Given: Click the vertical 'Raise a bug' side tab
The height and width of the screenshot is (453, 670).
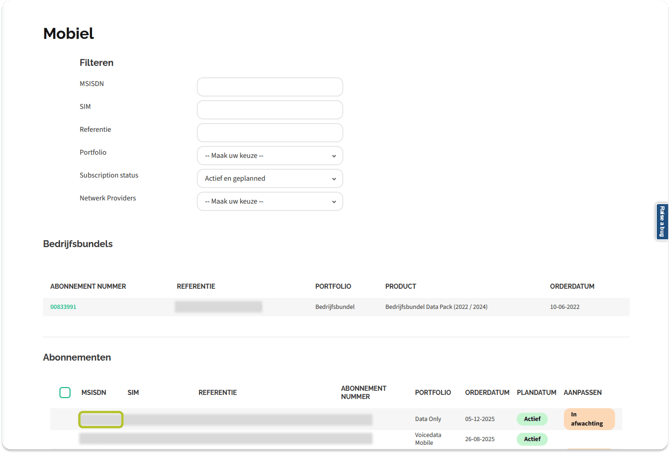Looking at the screenshot, I should 662,221.
